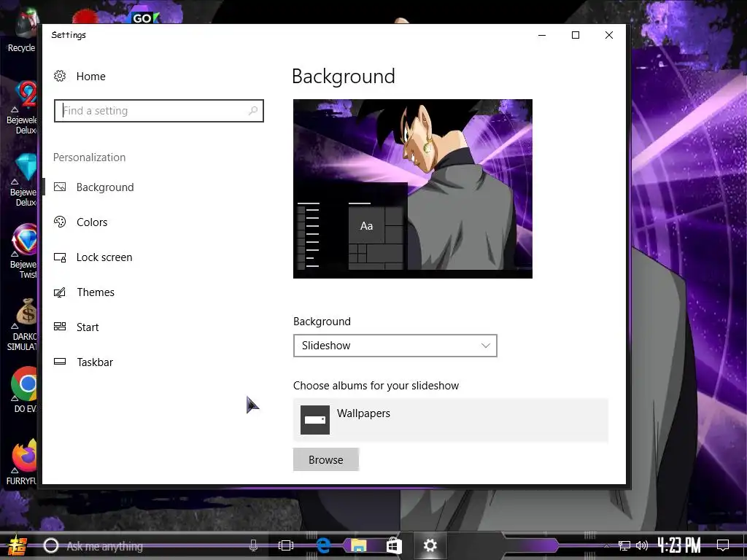Open Start settings page
Image resolution: width=747 pixels, height=560 pixels.
click(x=88, y=327)
